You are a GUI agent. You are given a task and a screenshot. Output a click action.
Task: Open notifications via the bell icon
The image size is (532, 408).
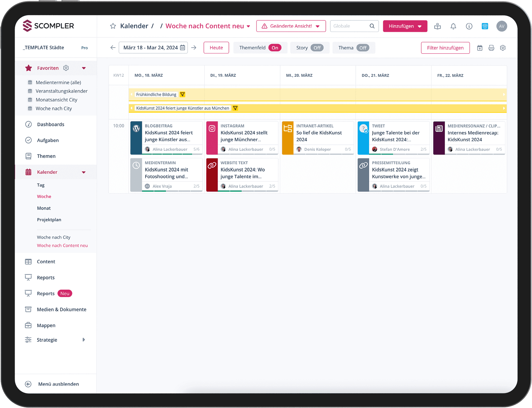pos(453,26)
